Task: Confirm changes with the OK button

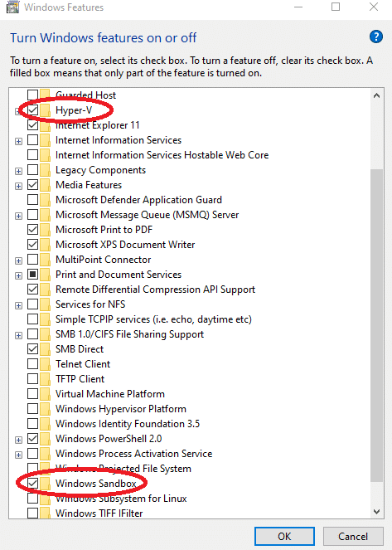Action: tap(284, 537)
